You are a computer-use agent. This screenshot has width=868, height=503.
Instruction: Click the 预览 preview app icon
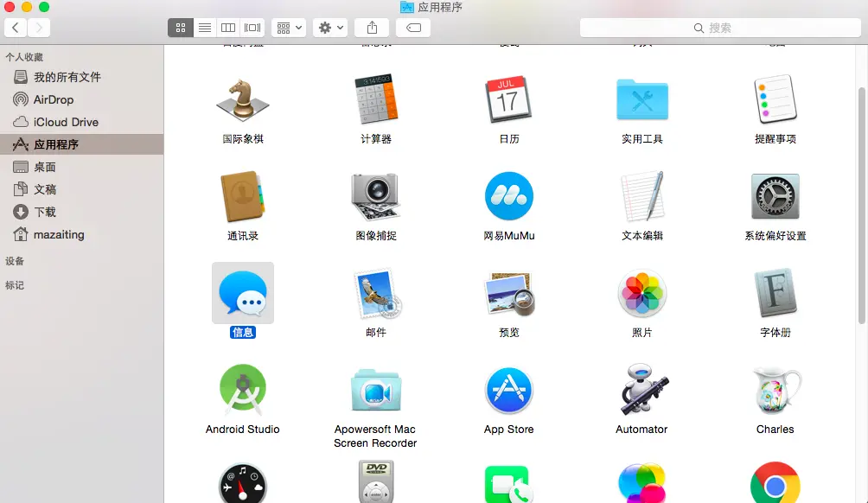click(508, 293)
